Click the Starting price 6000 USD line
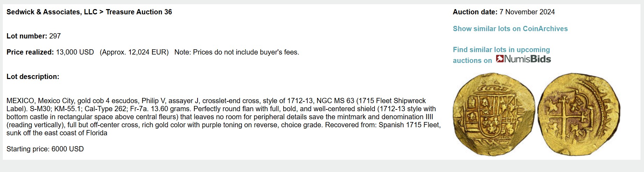This screenshot has width=644, height=172. [x=45, y=149]
